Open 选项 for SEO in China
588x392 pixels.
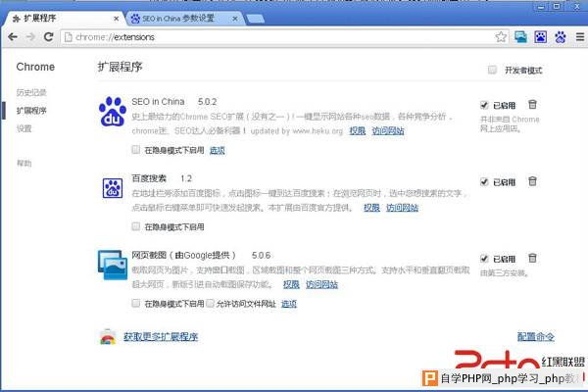218,150
